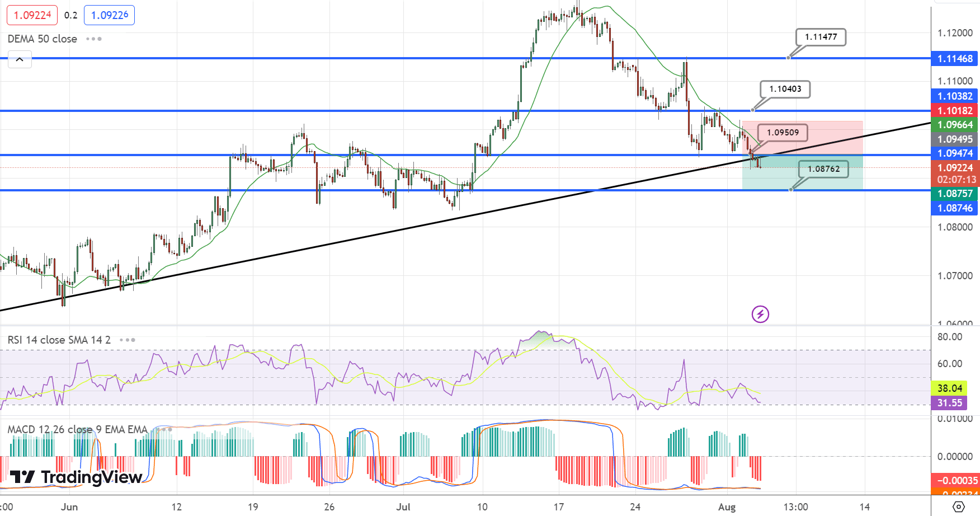Click the TradingView logo

(76, 477)
